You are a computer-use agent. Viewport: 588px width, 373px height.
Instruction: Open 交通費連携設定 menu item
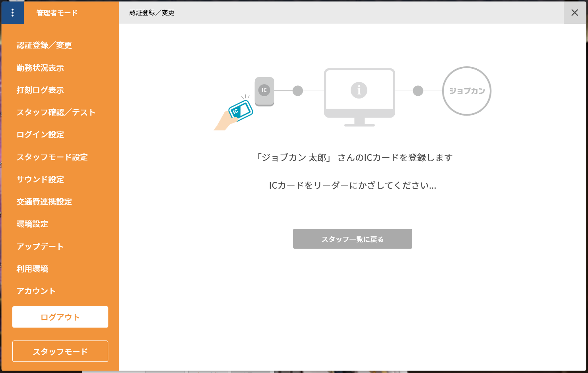click(44, 202)
